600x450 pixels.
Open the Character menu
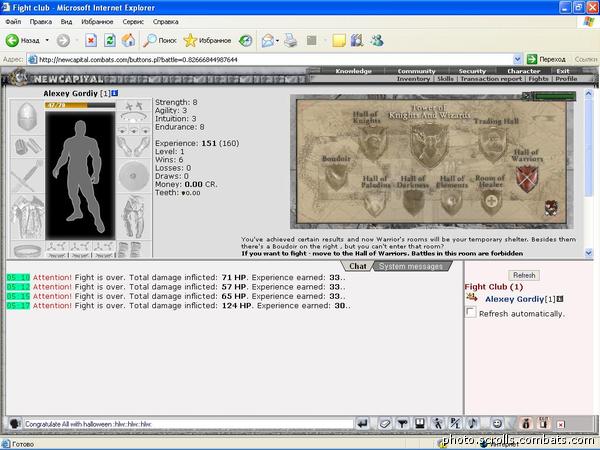(x=523, y=71)
